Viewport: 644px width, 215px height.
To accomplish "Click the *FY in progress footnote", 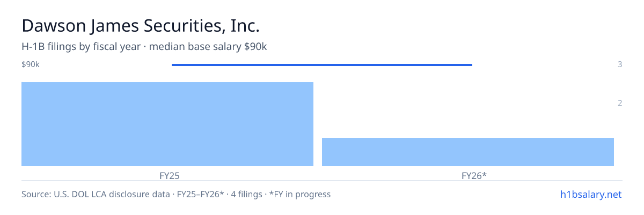I will click(x=299, y=194).
